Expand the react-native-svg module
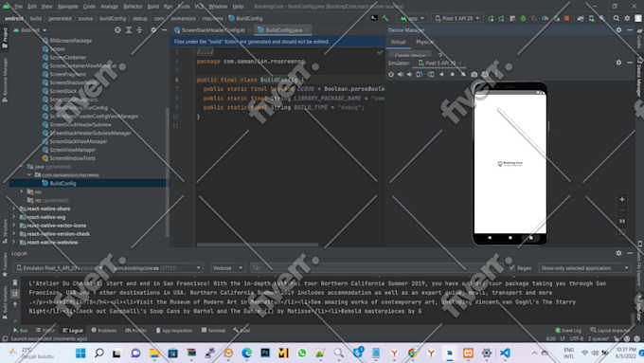Image resolution: width=644 pixels, height=363 pixels. [13, 217]
